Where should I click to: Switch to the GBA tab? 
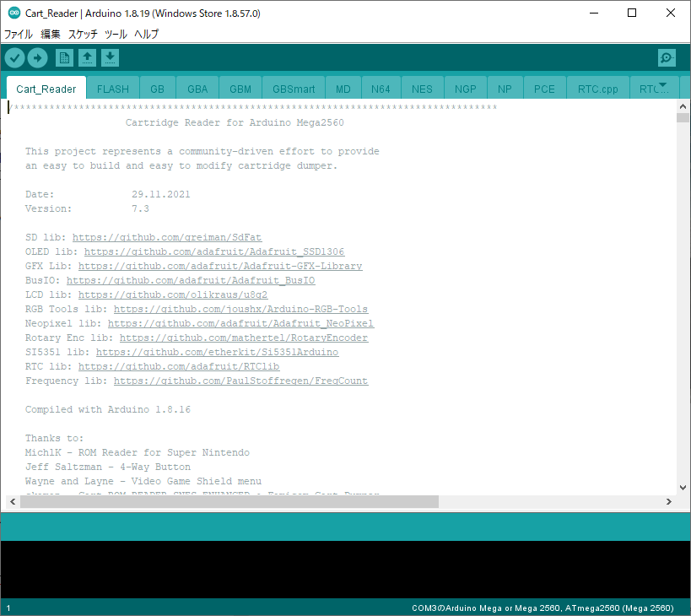coord(197,89)
